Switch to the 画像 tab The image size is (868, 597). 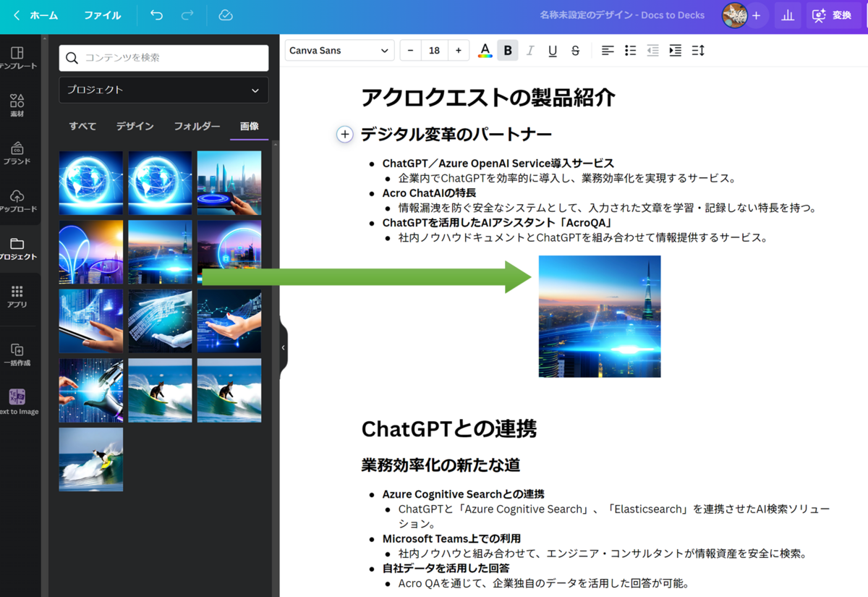[x=249, y=126]
